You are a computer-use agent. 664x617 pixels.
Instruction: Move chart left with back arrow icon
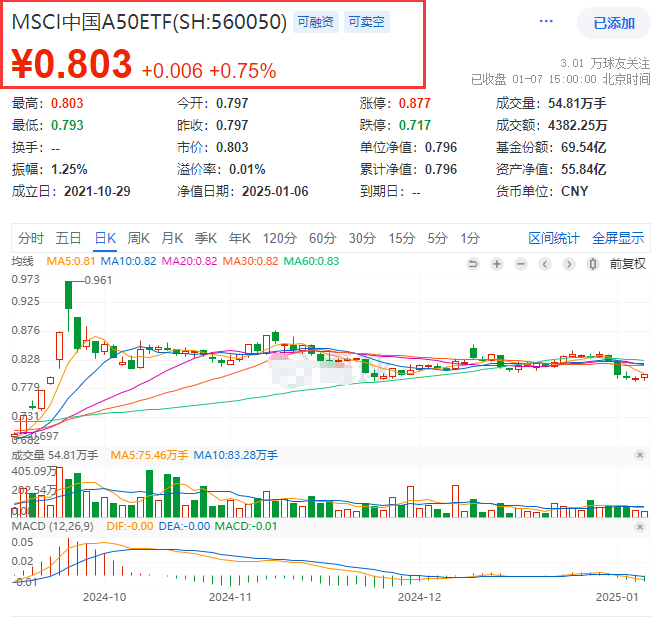545,264
